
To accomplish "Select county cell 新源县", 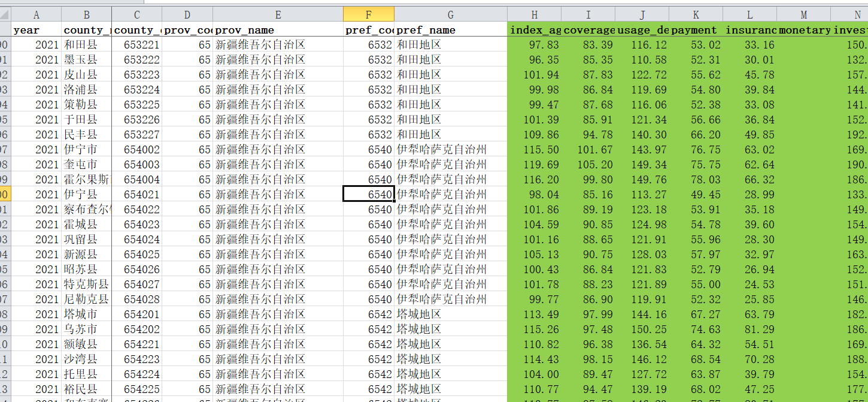I will pos(87,254).
